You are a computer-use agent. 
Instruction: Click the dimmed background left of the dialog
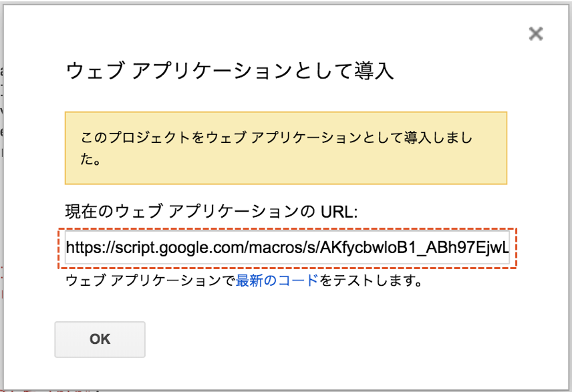point(2,200)
